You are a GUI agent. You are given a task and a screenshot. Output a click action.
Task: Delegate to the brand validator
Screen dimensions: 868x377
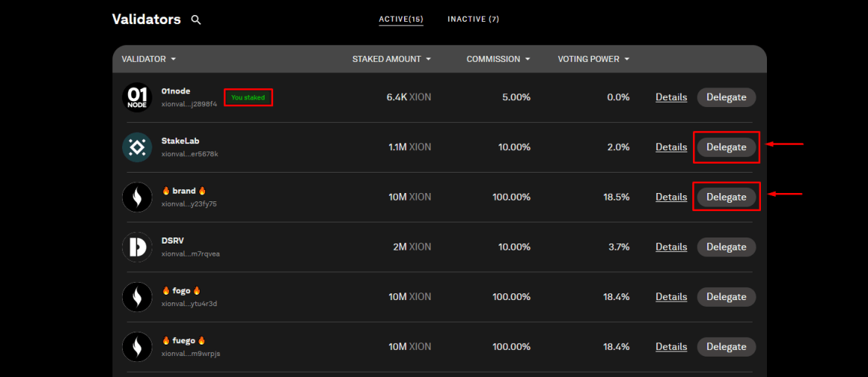(726, 197)
